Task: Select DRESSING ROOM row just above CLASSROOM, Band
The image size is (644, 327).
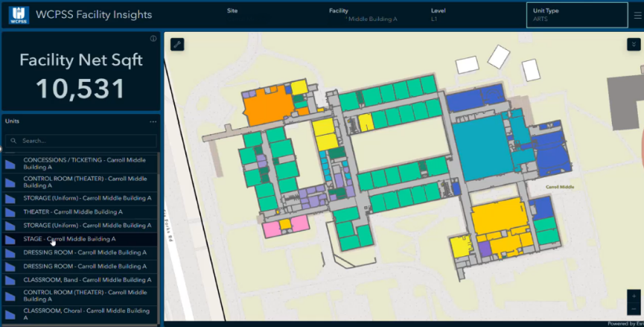Action: pos(80,266)
